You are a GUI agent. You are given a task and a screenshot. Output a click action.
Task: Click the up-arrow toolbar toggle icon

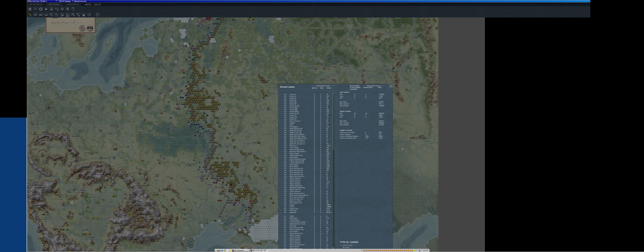point(98,15)
